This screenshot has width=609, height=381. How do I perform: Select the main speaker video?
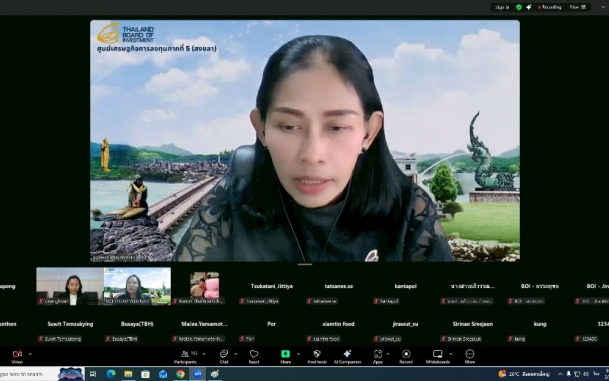point(305,141)
